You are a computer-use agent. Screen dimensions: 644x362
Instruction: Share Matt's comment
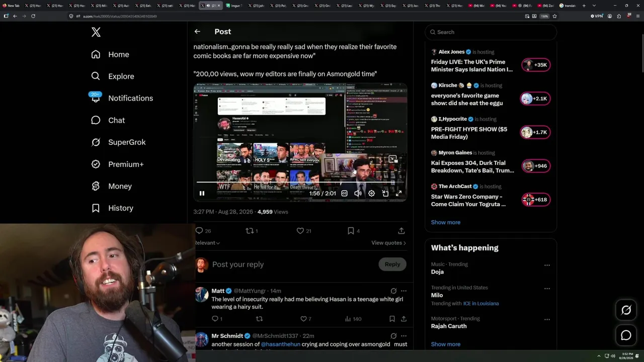(404, 319)
